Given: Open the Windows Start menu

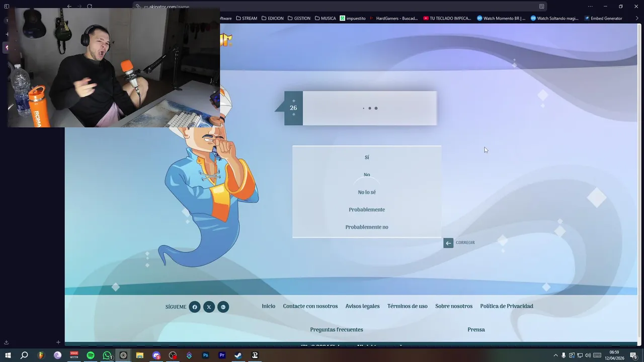Looking at the screenshot, I should (x=8, y=355).
